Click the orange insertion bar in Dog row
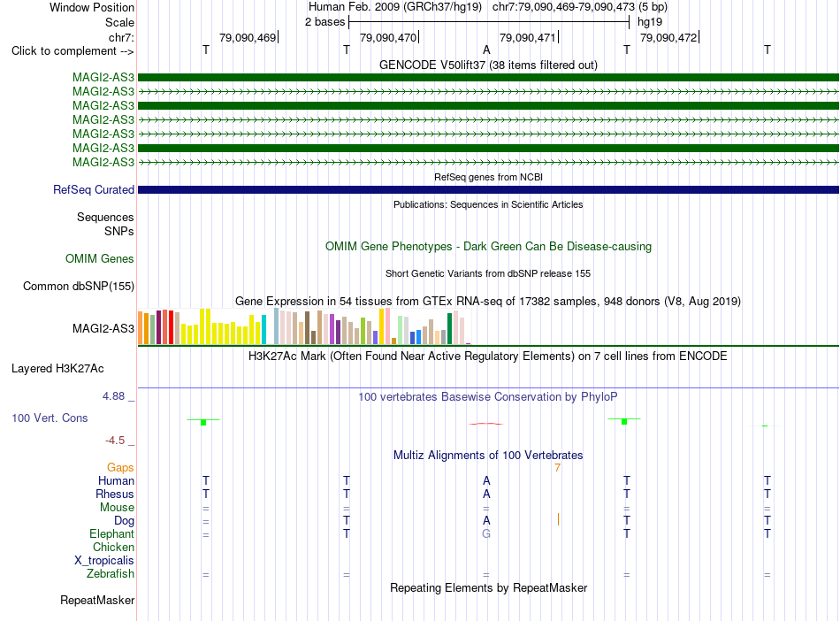This screenshot has height=621, width=840. [558, 519]
